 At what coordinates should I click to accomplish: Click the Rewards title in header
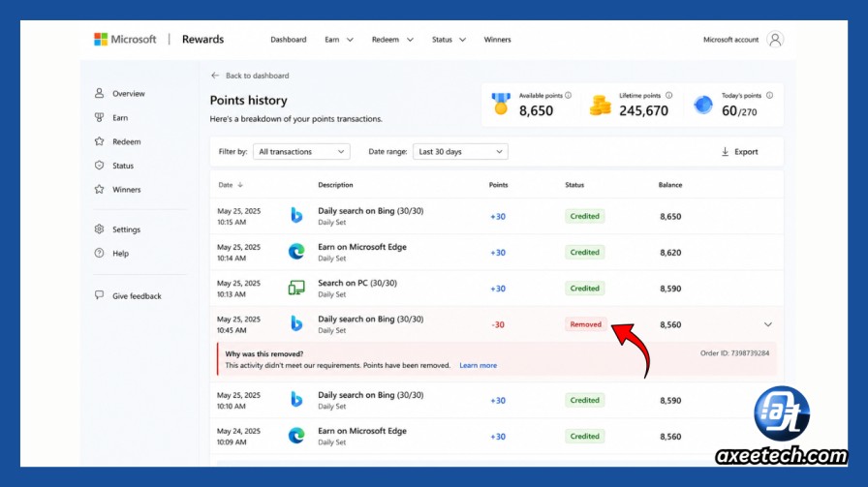pos(203,40)
